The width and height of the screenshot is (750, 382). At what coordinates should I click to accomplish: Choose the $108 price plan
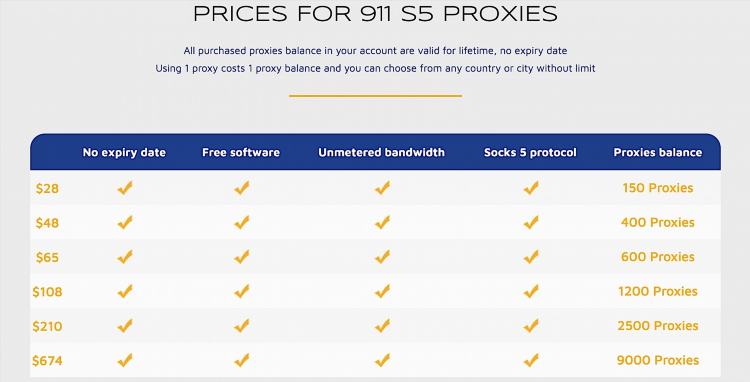pos(47,292)
